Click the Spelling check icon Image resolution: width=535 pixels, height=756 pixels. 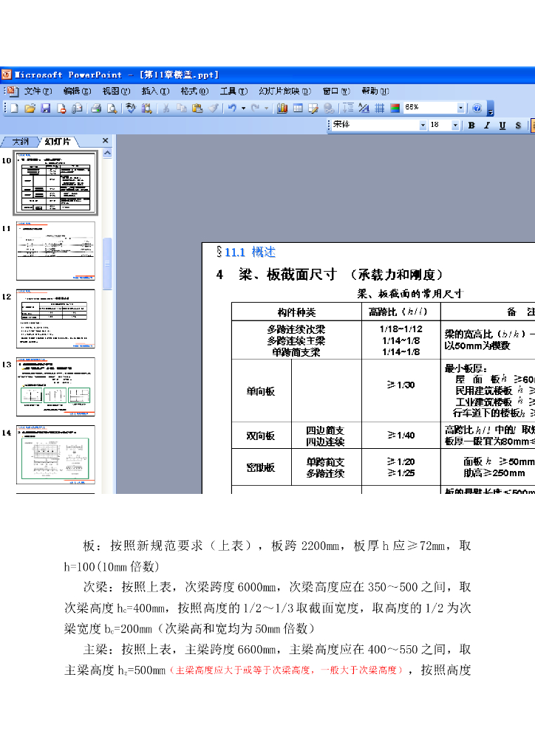[131, 109]
